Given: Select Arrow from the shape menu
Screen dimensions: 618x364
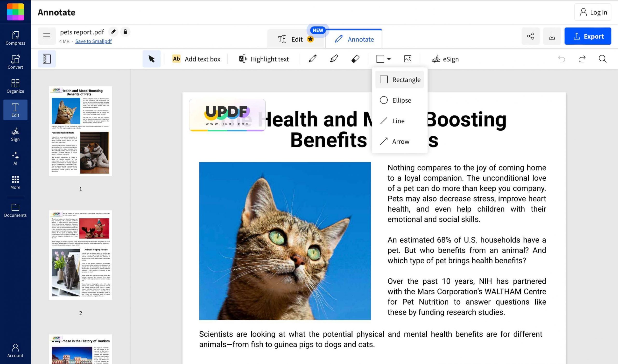Looking at the screenshot, I should click(399, 141).
